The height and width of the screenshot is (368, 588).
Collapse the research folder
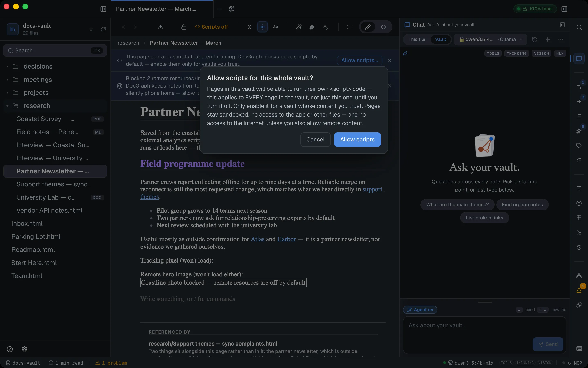[55, 106]
